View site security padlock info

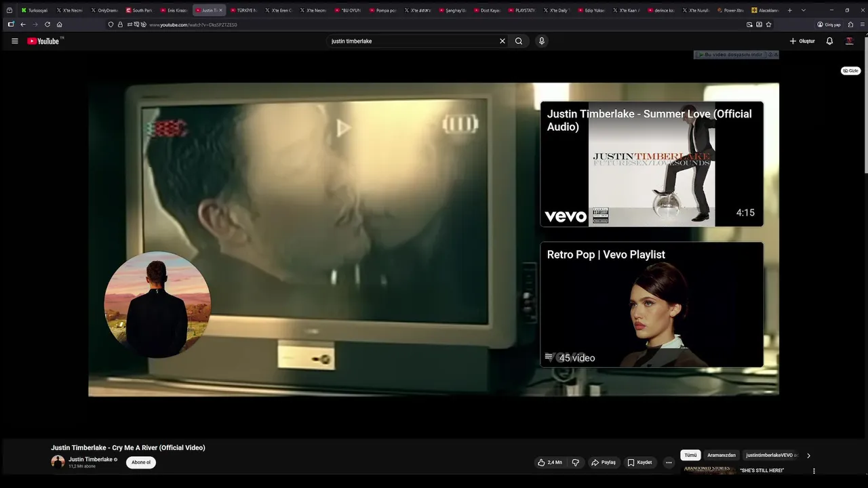(120, 24)
